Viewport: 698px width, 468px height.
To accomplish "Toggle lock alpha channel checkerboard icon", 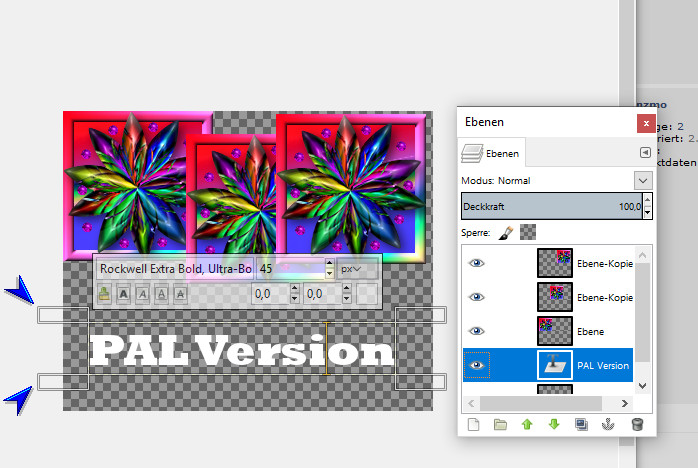I will point(528,232).
